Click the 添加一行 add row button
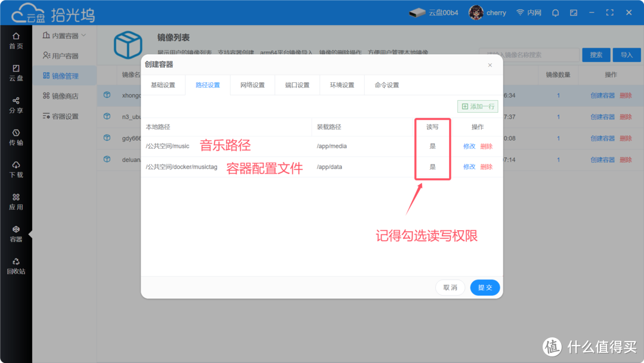 click(x=478, y=106)
